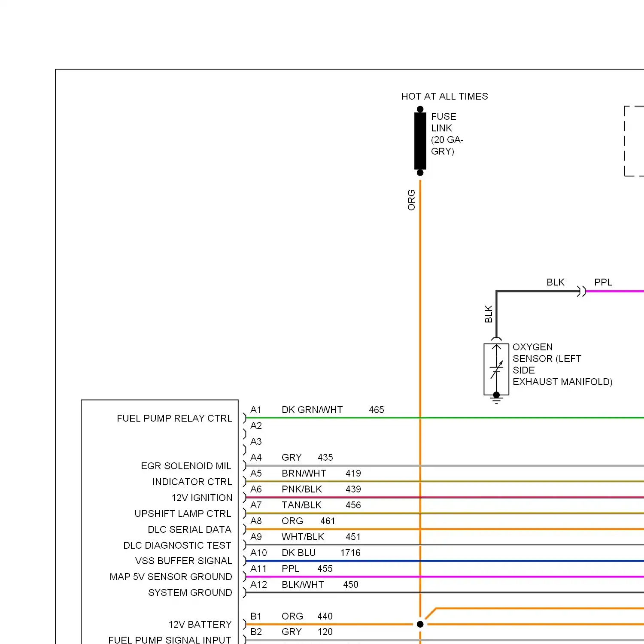Click the VSS BUFFER SIGNAL label
The image size is (644, 644).
(x=183, y=561)
